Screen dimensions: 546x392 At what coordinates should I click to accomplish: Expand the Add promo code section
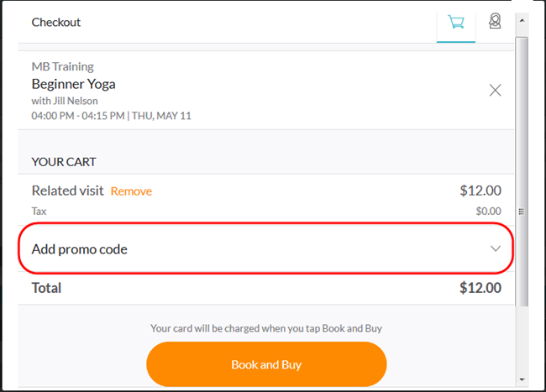coord(265,249)
